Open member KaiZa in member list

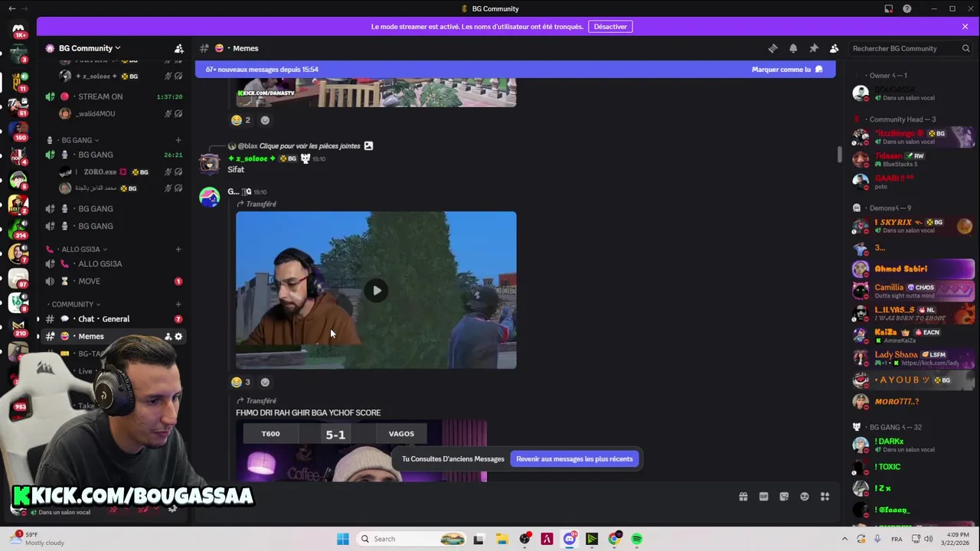[x=913, y=335]
